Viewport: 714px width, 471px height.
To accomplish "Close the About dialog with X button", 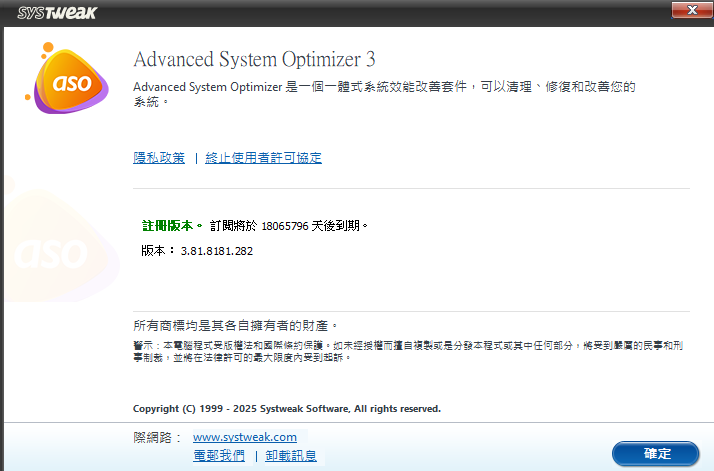I will coord(692,10).
